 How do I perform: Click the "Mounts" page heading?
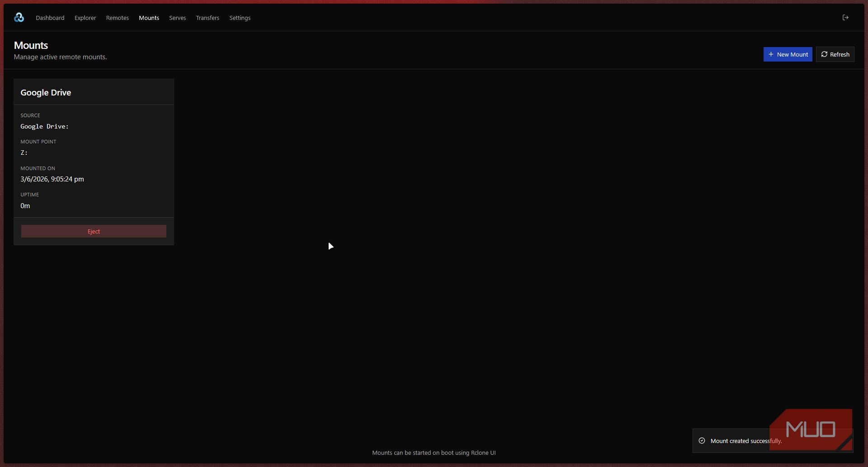pos(31,45)
